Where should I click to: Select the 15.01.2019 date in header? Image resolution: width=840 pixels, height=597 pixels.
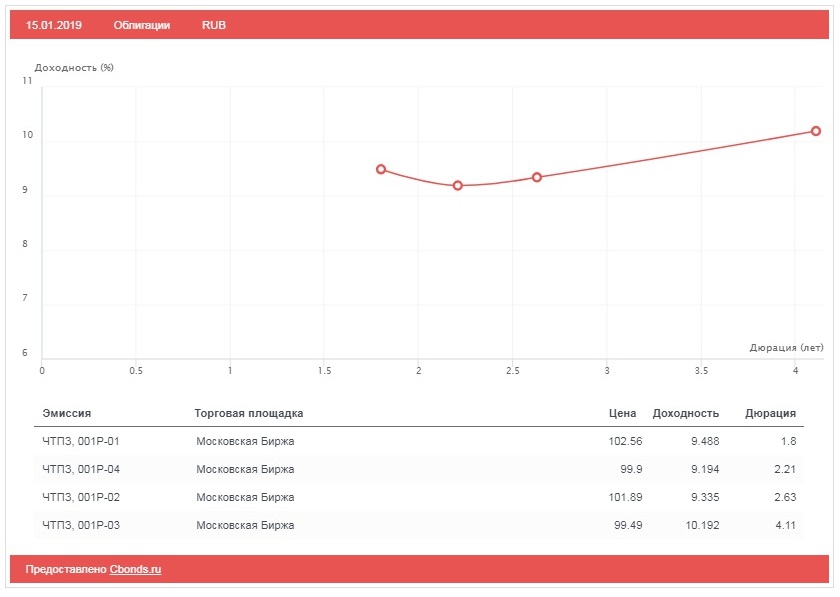[53, 25]
